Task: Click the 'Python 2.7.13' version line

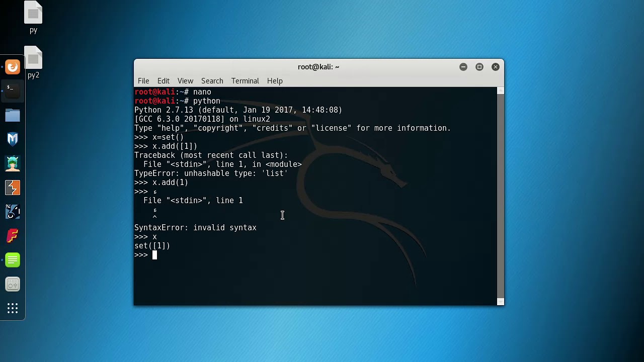Action: (x=238, y=110)
